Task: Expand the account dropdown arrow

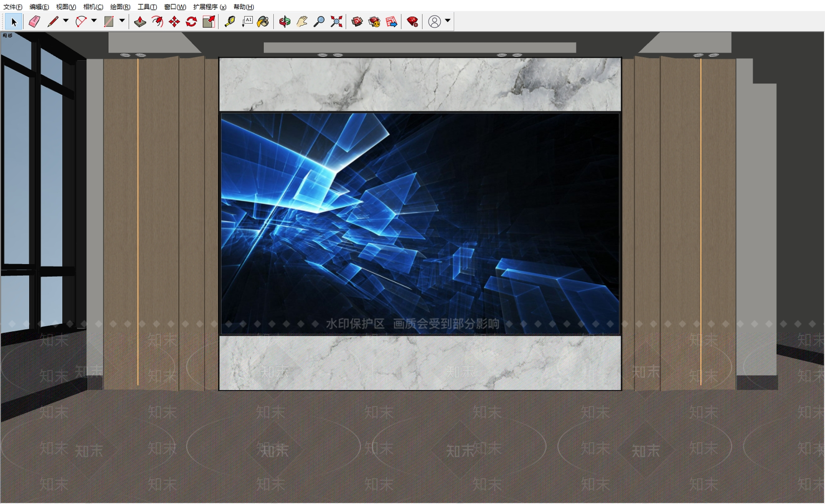Action: 448,21
